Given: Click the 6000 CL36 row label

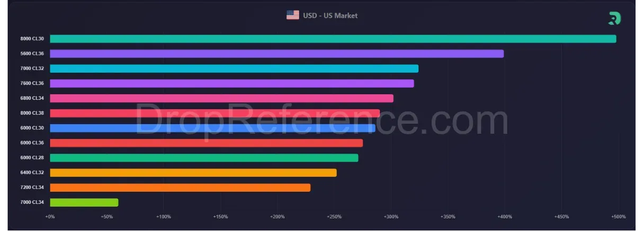Looking at the screenshot, I should 32,143.
